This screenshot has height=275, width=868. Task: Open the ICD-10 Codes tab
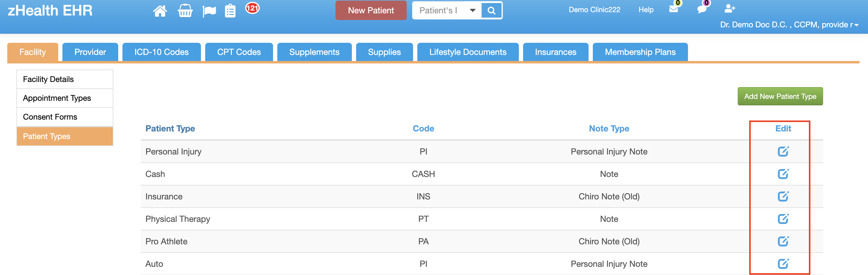tap(162, 52)
